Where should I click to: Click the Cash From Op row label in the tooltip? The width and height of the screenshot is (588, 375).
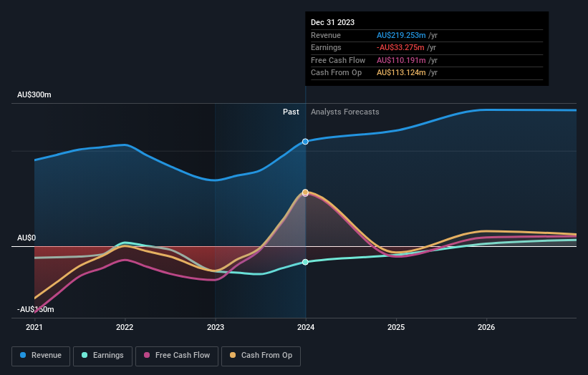[x=337, y=73]
